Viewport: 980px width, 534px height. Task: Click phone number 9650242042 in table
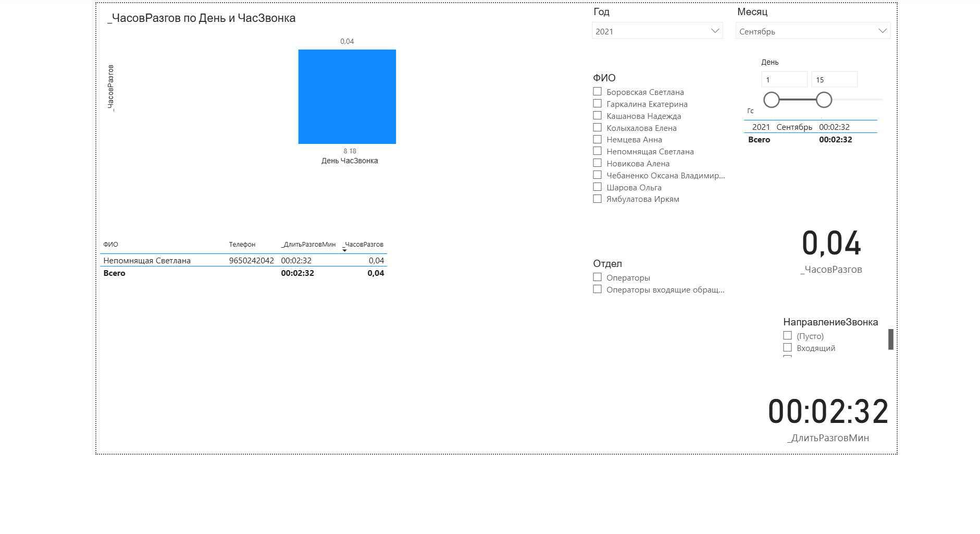tap(252, 260)
